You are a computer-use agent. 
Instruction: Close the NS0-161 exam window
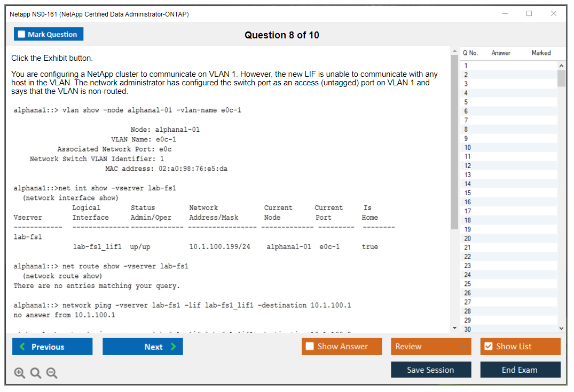554,14
